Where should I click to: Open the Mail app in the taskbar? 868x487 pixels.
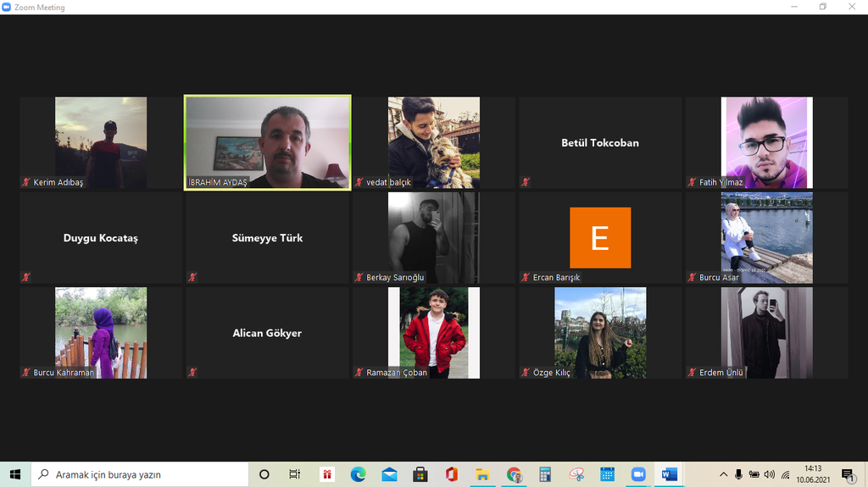pos(389,474)
